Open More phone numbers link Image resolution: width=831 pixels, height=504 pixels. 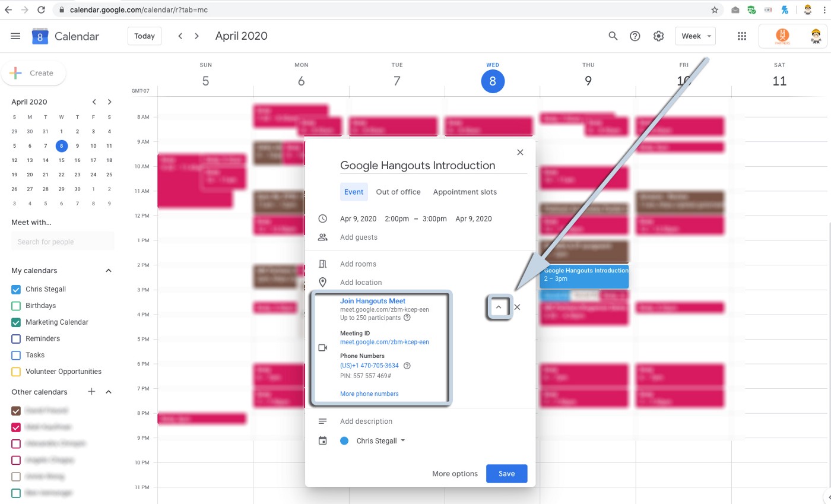click(x=369, y=394)
